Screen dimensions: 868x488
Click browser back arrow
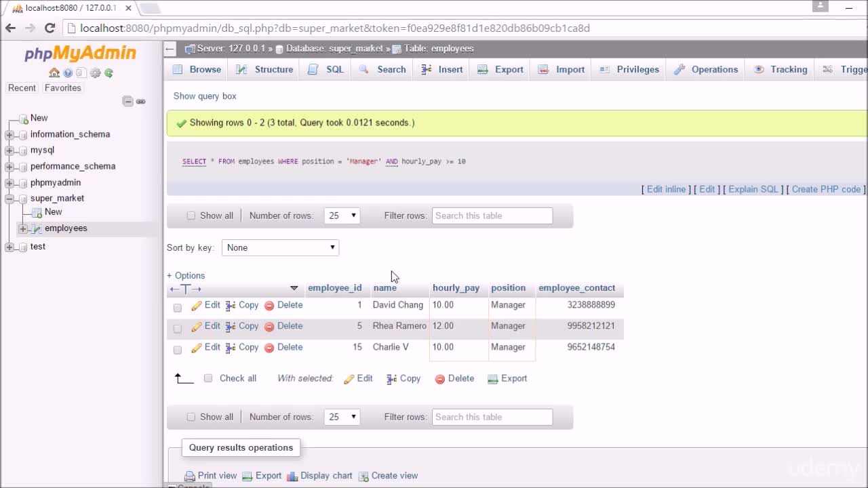point(10,28)
